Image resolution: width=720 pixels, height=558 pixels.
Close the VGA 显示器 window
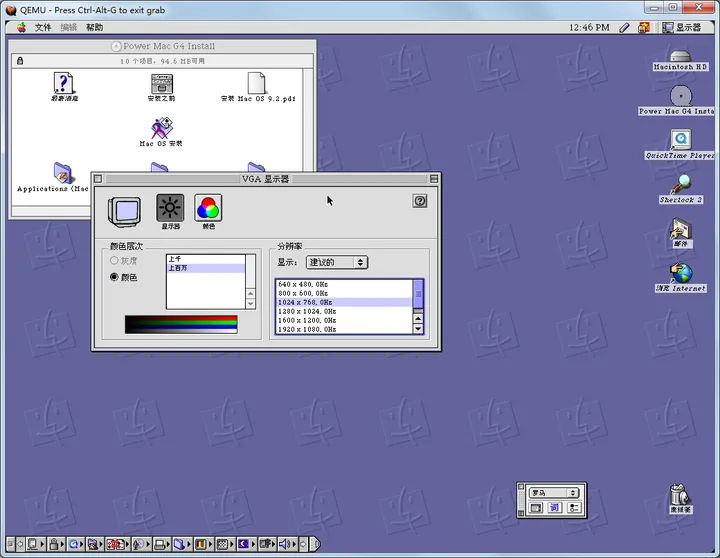pos(98,179)
